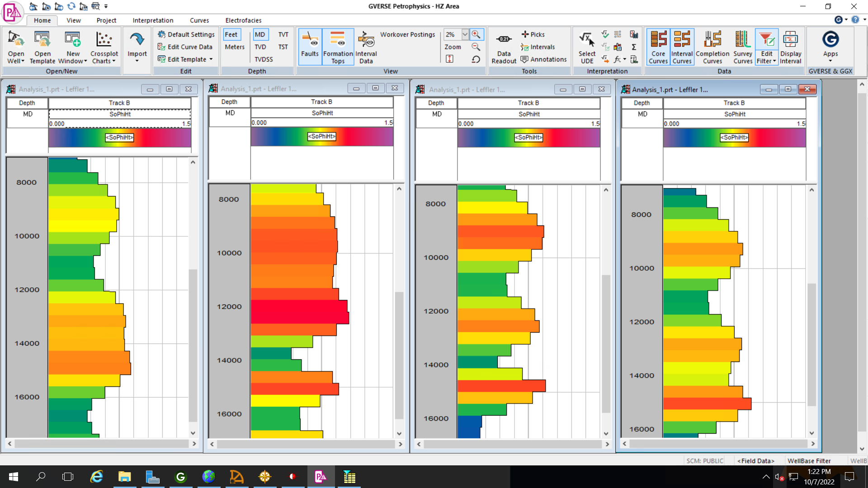Show Interval Data

366,47
